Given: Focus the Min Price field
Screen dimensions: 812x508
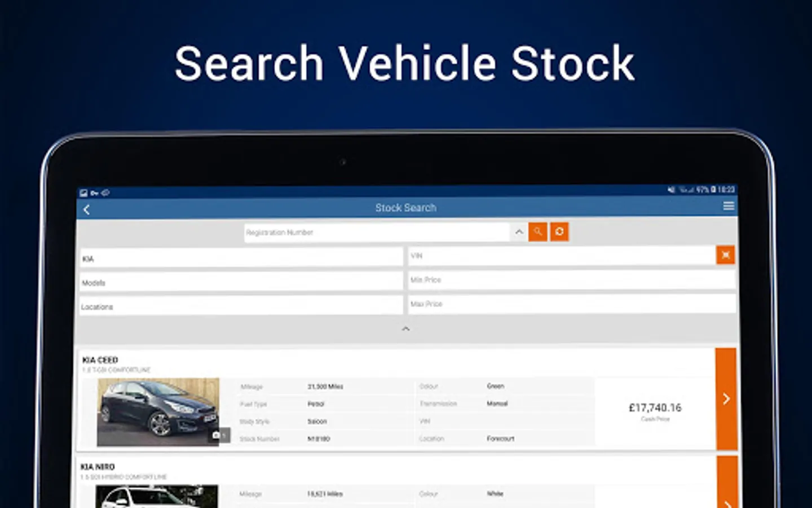Looking at the screenshot, I should click(x=571, y=280).
